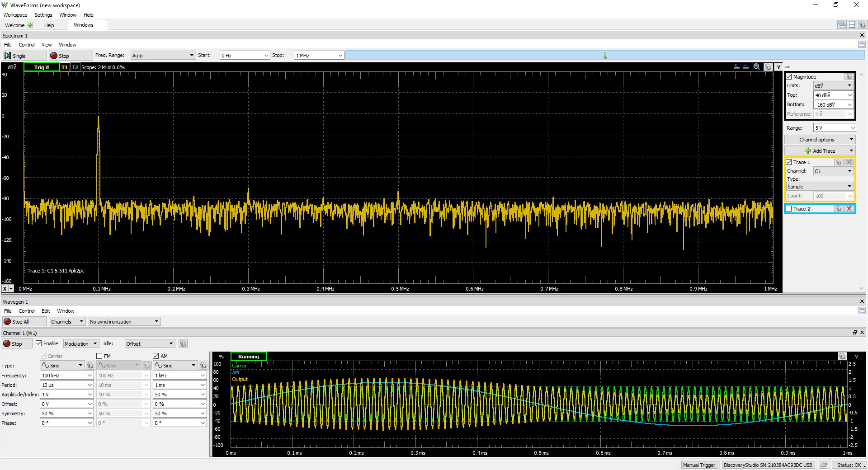Click the Start frequency 0 Hz field

(x=245, y=56)
